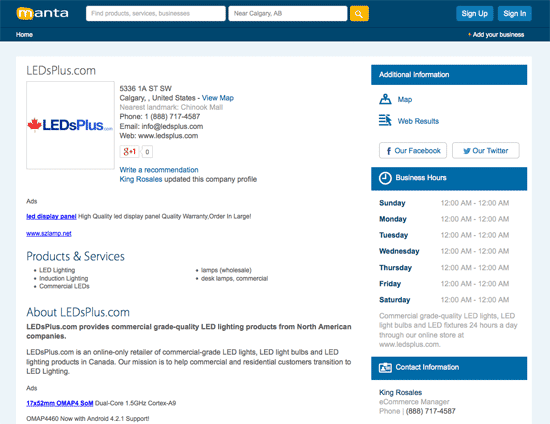Image resolution: width=550 pixels, height=424 pixels.
Task: Click the orange search magnifier button
Action: tap(359, 14)
